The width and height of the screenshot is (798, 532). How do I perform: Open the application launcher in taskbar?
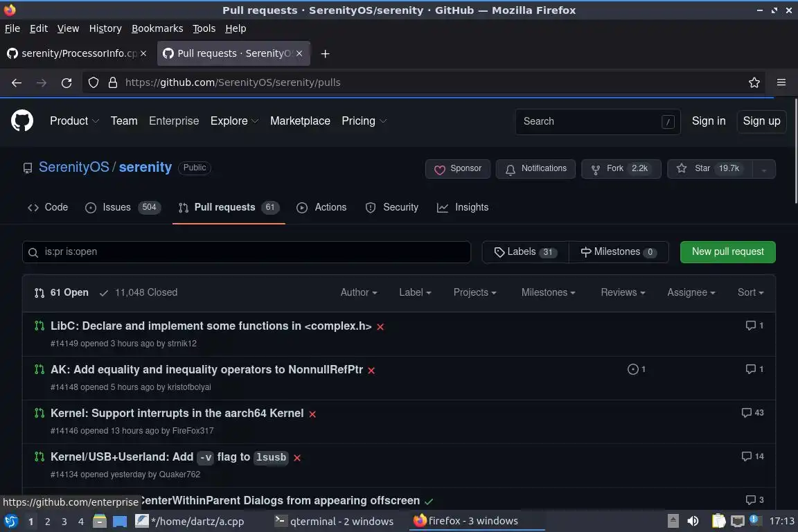coord(10,521)
